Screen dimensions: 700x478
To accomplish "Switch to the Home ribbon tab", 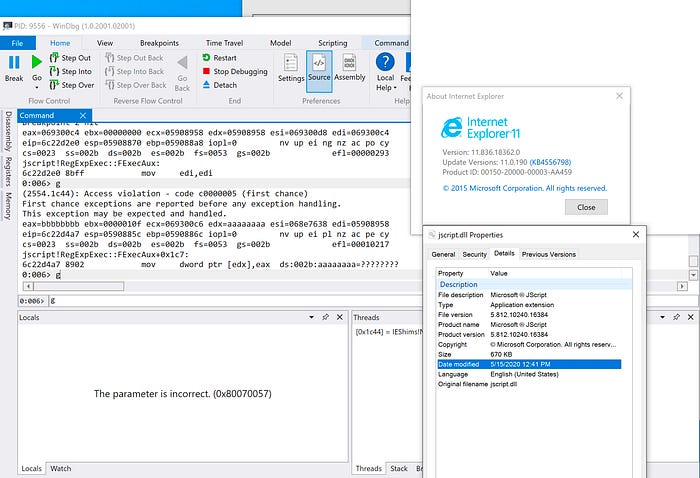I will tap(60, 43).
